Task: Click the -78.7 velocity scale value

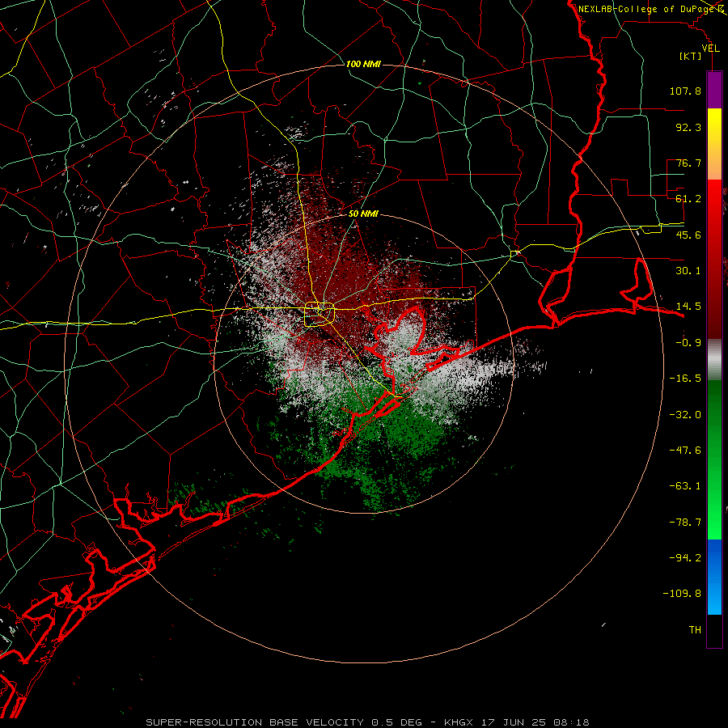Action: [685, 523]
